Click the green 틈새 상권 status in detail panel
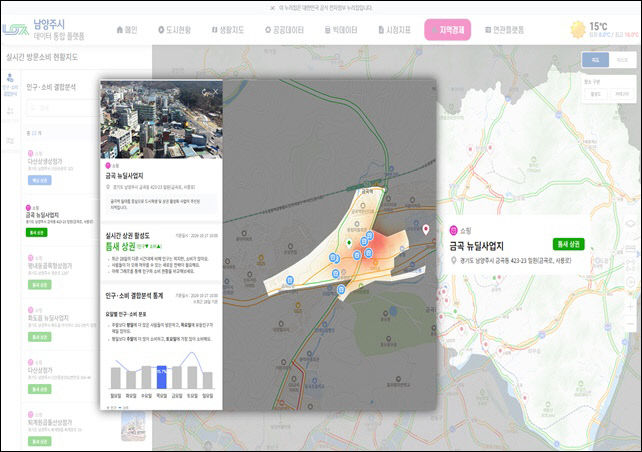The image size is (642, 452). coord(120,246)
